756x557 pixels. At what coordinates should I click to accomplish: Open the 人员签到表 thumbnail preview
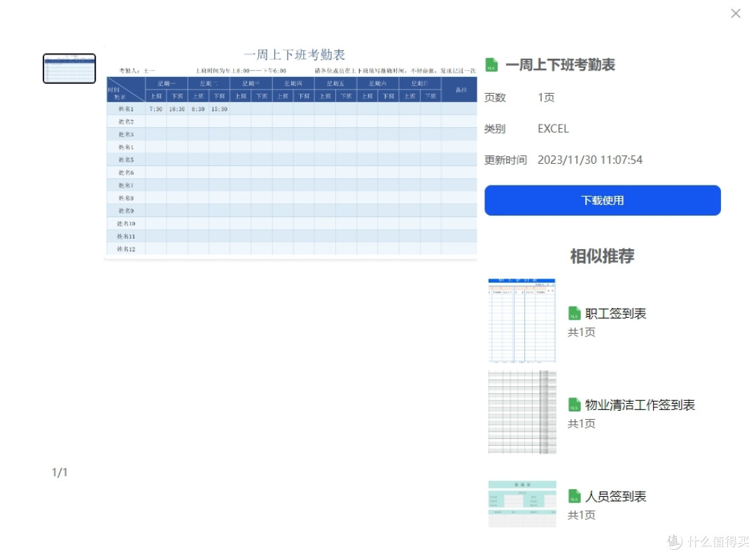tap(522, 504)
